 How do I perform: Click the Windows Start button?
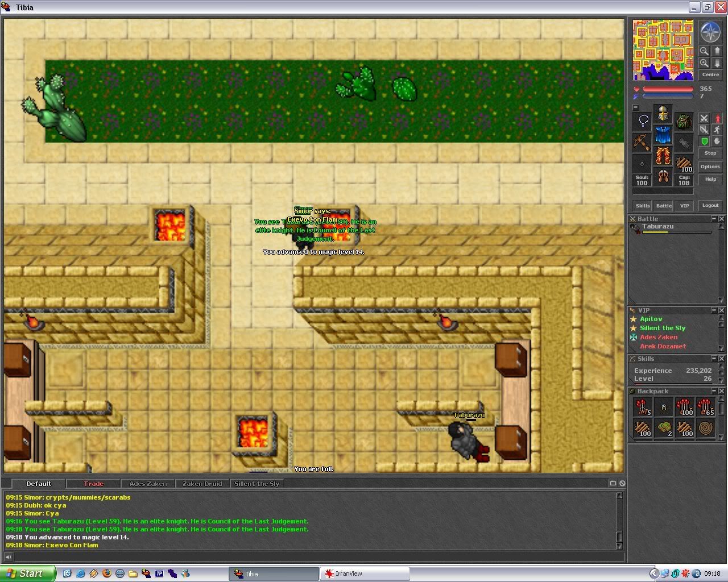[28, 573]
